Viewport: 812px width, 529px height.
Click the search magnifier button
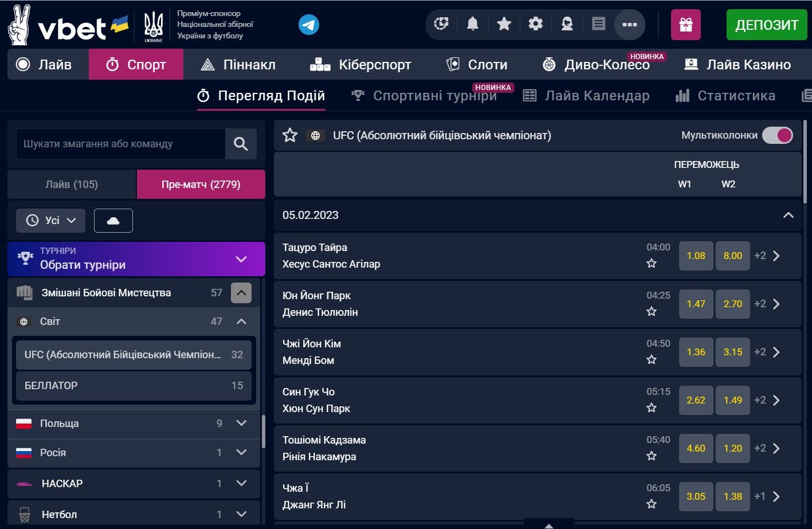pyautogui.click(x=241, y=144)
